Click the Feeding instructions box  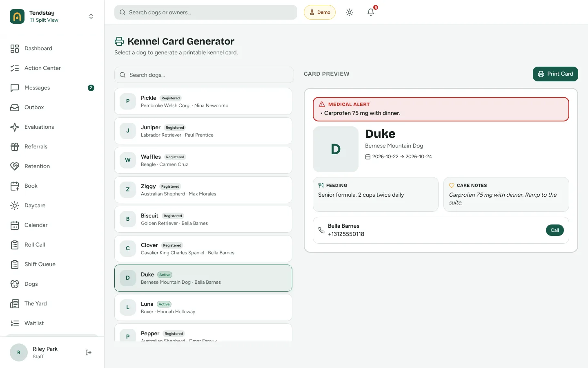tap(376, 195)
